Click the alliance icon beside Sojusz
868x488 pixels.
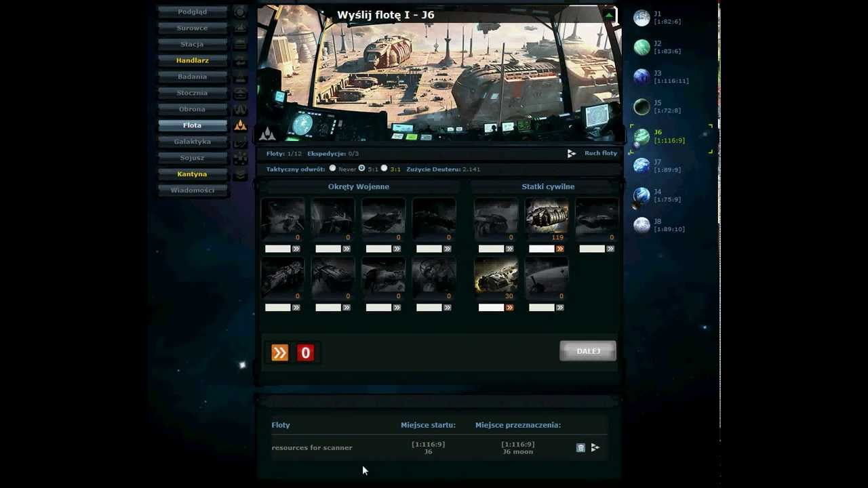[x=240, y=158]
